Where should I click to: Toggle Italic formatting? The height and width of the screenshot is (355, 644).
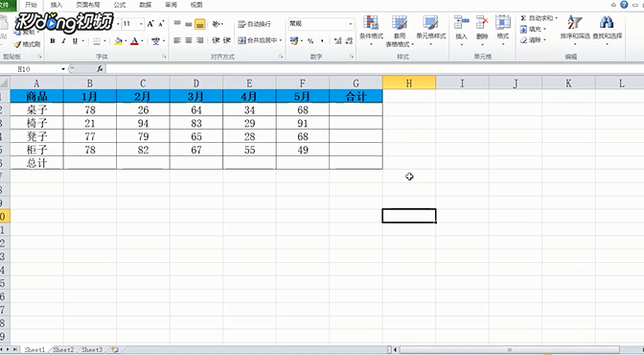pos(63,40)
